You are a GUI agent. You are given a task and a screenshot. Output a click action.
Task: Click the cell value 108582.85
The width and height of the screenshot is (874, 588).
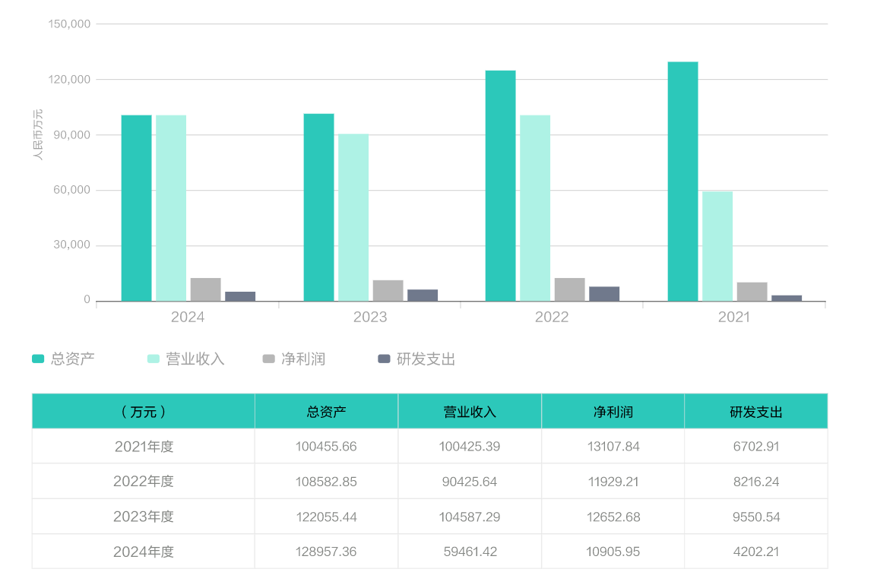[326, 482]
